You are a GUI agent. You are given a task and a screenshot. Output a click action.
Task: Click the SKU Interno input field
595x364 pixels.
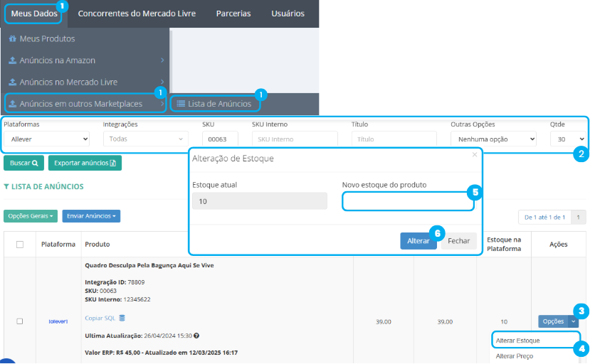click(295, 139)
